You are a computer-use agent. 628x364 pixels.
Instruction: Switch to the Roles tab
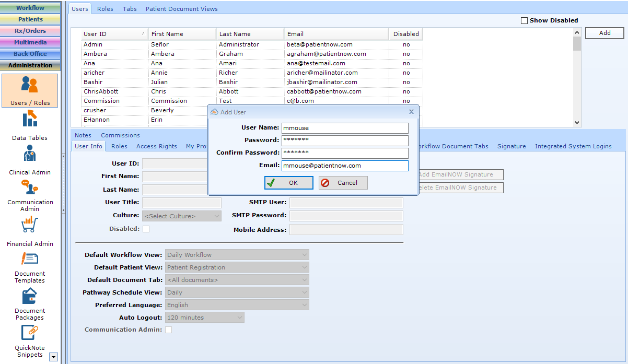tap(105, 8)
